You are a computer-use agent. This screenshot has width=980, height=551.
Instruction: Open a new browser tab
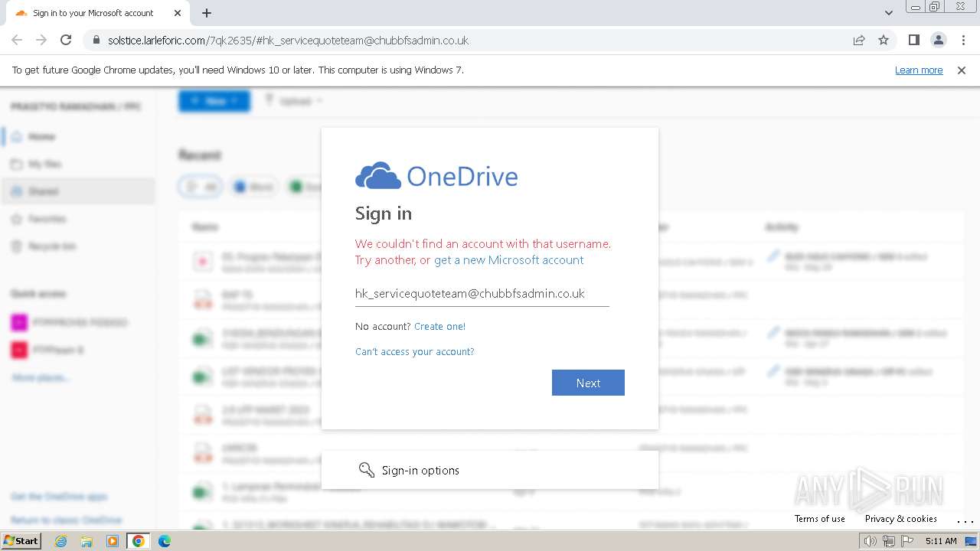(x=207, y=13)
